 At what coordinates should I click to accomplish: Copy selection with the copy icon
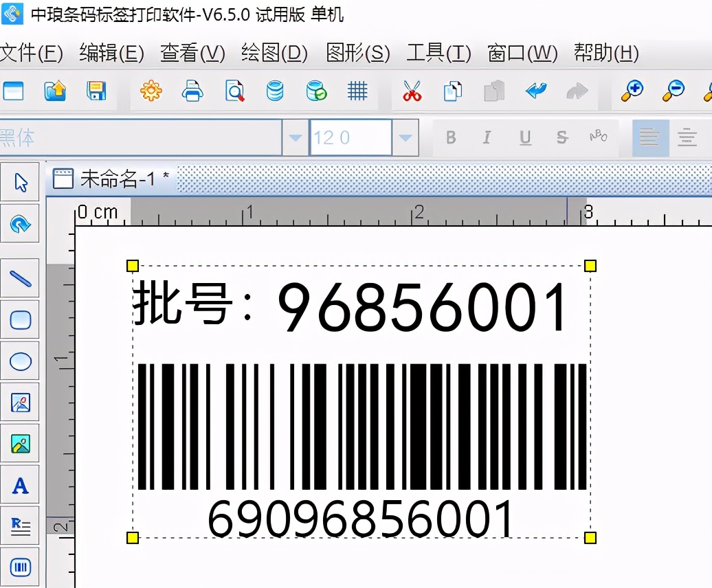[453, 91]
